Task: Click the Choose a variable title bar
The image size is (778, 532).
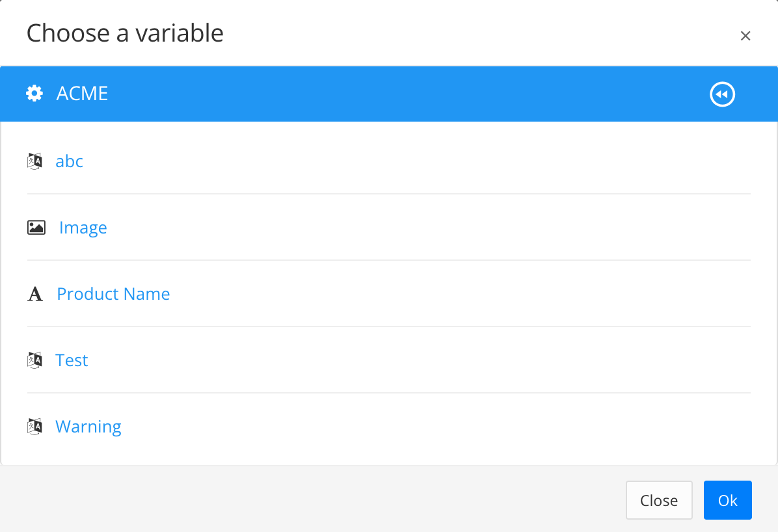Action: [x=126, y=33]
